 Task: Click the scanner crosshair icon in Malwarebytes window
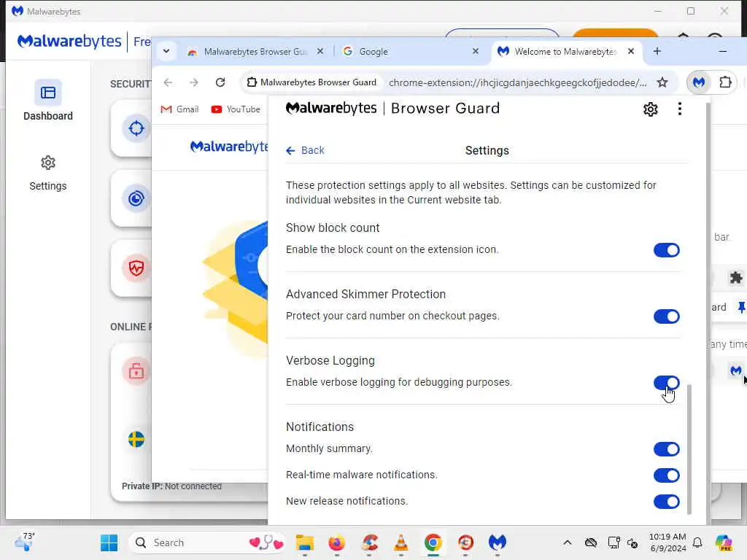(136, 128)
